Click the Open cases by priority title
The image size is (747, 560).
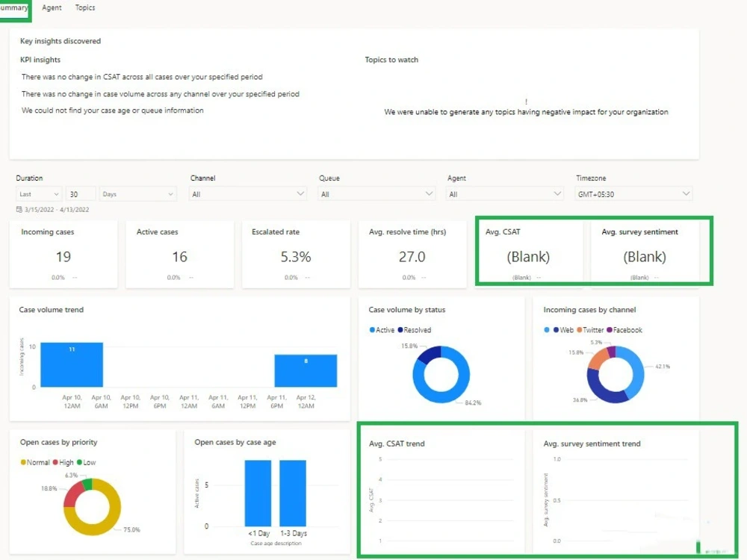point(58,442)
